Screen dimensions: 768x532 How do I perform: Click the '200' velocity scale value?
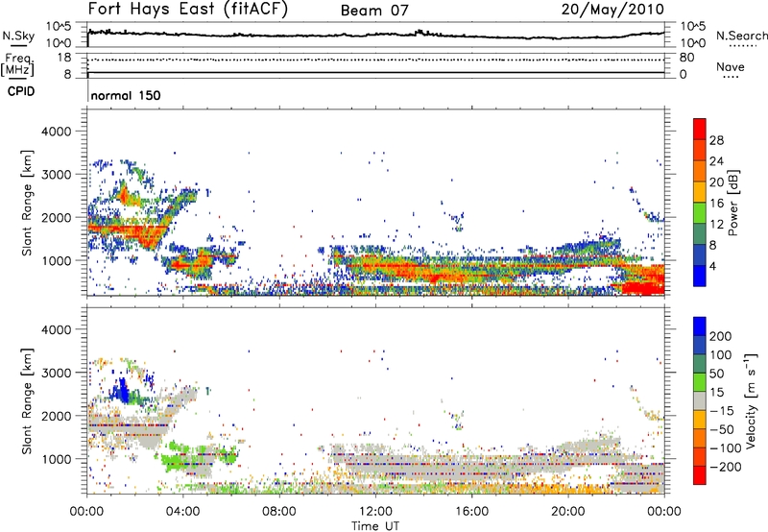click(721, 336)
